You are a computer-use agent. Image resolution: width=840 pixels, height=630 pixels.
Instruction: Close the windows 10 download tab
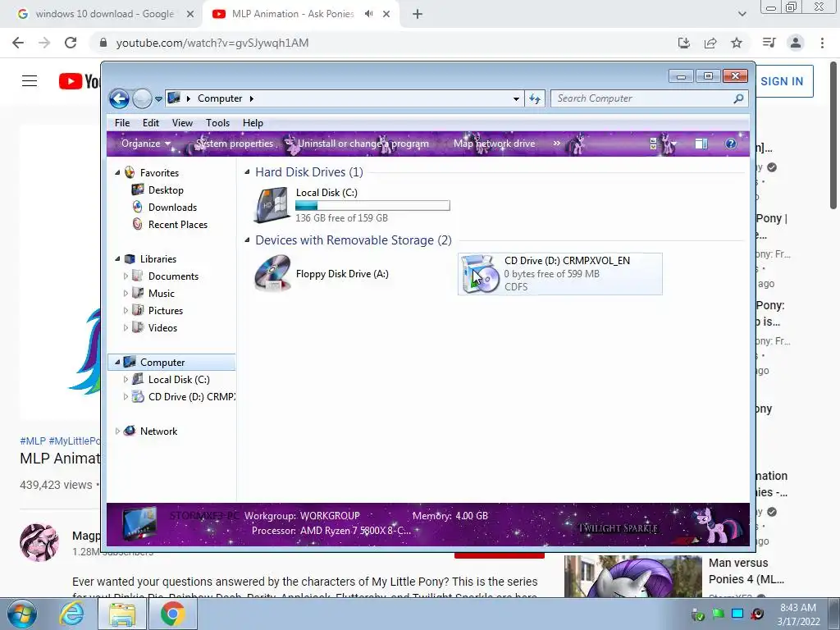[190, 14]
